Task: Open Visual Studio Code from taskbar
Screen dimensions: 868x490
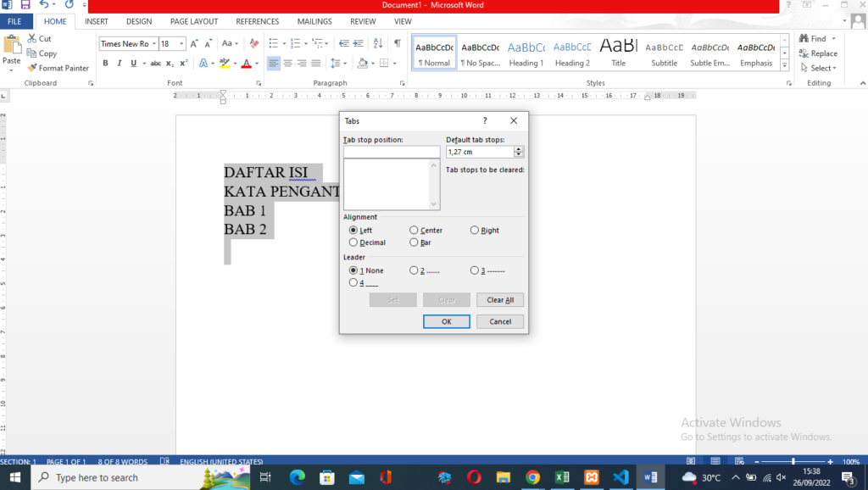Action: point(620,477)
